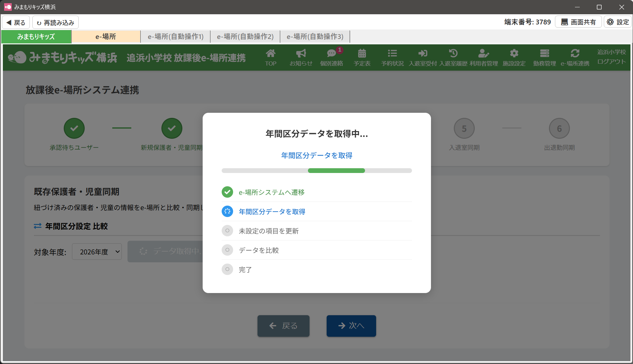Click the 次へ button
Screen dimensions: 633x364
[351, 326]
